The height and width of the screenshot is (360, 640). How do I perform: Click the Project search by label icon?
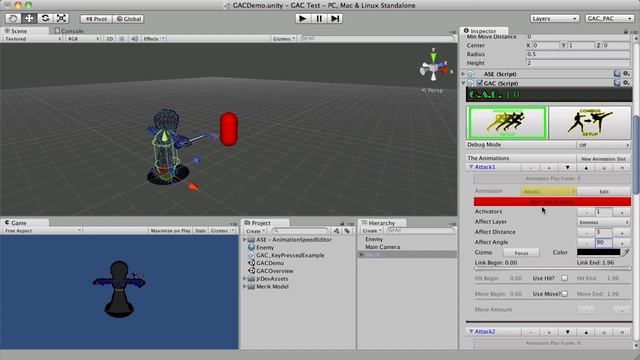click(x=347, y=231)
